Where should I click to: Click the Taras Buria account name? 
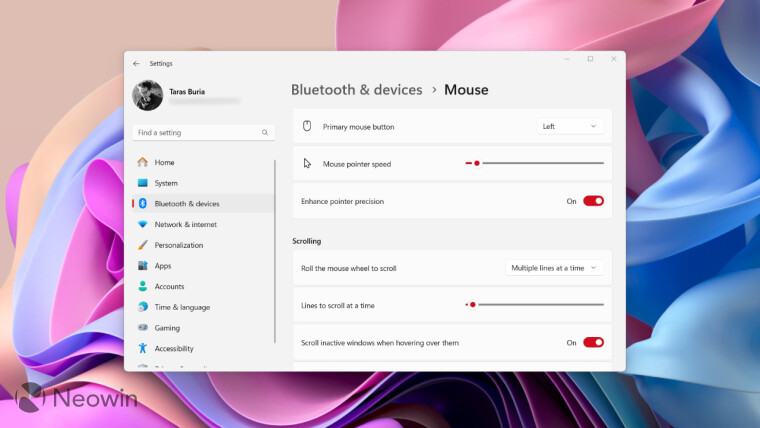(x=187, y=92)
